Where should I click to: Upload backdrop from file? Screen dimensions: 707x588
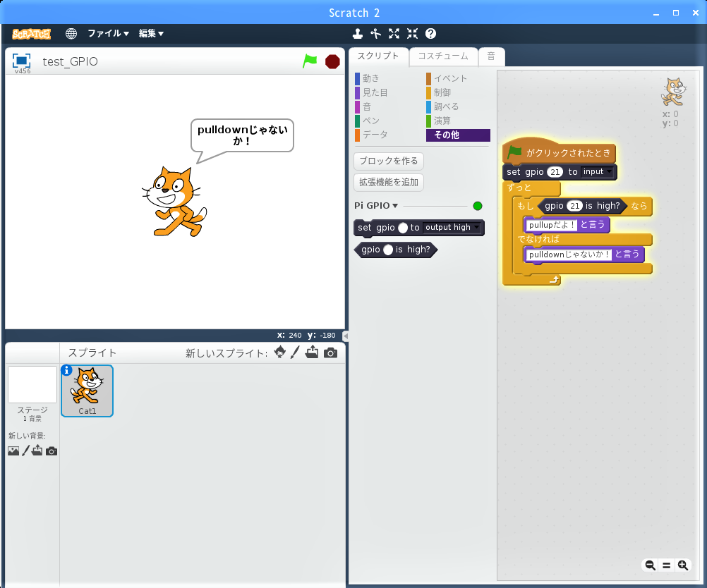point(37,451)
